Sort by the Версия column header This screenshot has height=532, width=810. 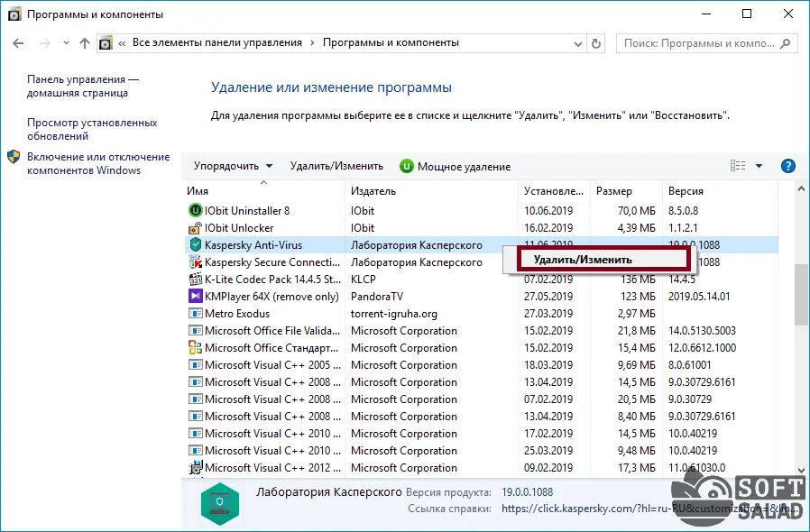pos(720,190)
